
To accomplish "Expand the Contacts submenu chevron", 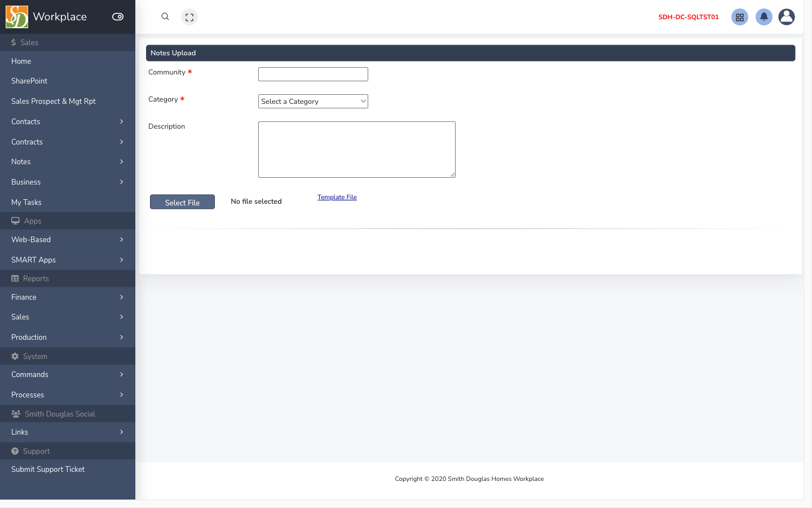I will pyautogui.click(x=121, y=122).
